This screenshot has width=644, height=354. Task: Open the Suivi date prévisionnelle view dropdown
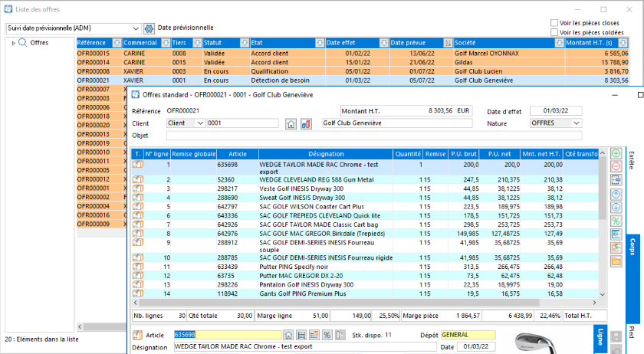pyautogui.click(x=136, y=28)
